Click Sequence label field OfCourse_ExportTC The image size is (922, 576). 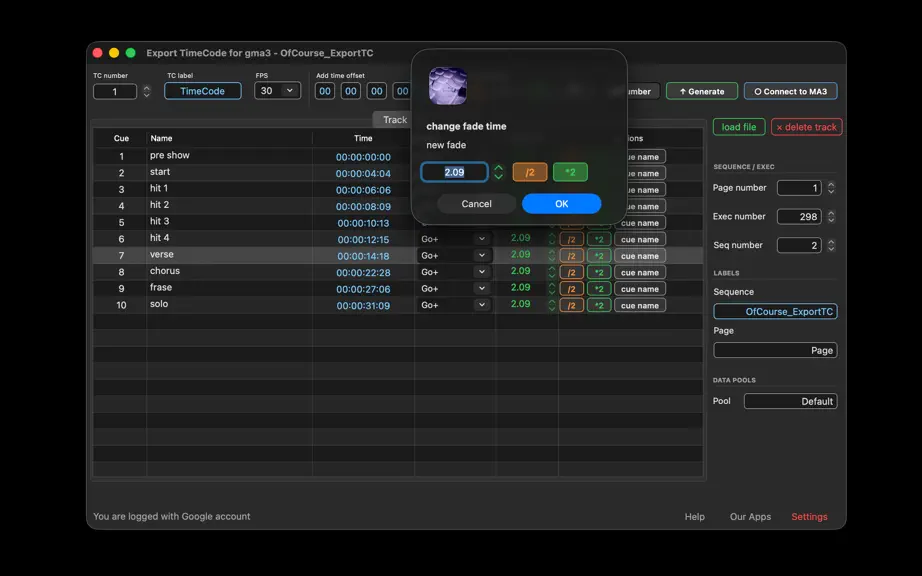tap(775, 312)
